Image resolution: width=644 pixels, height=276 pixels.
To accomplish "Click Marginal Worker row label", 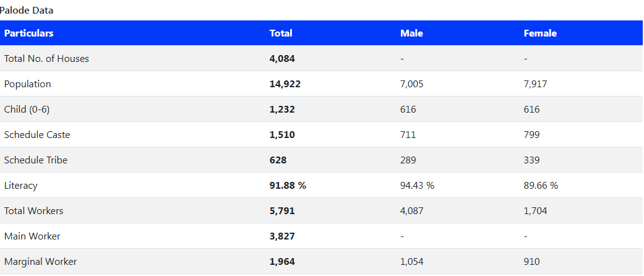I will pos(40,262).
